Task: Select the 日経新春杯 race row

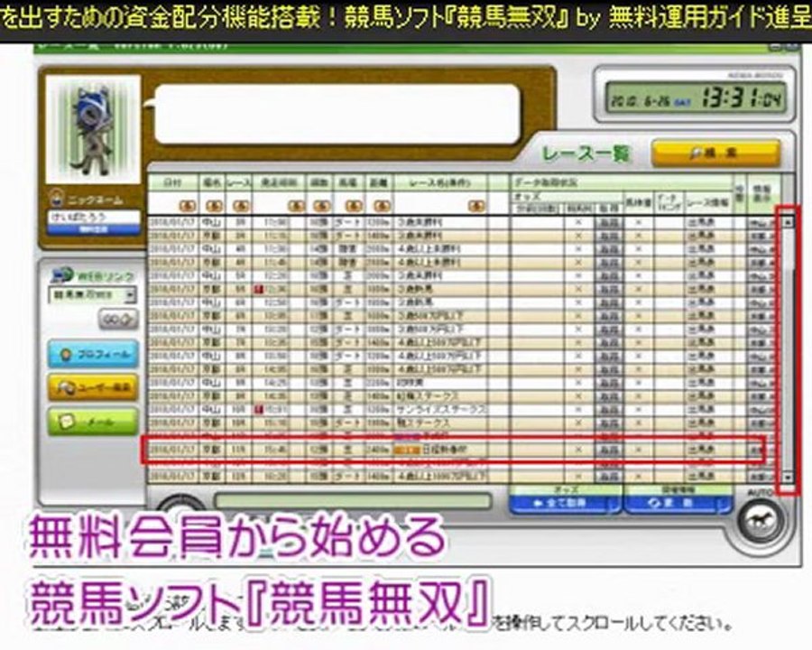Action: 453,450
